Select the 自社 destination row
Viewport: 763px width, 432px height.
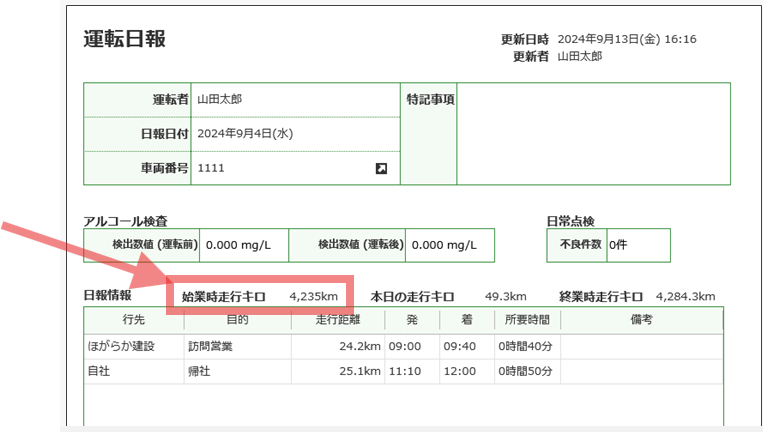[100, 372]
